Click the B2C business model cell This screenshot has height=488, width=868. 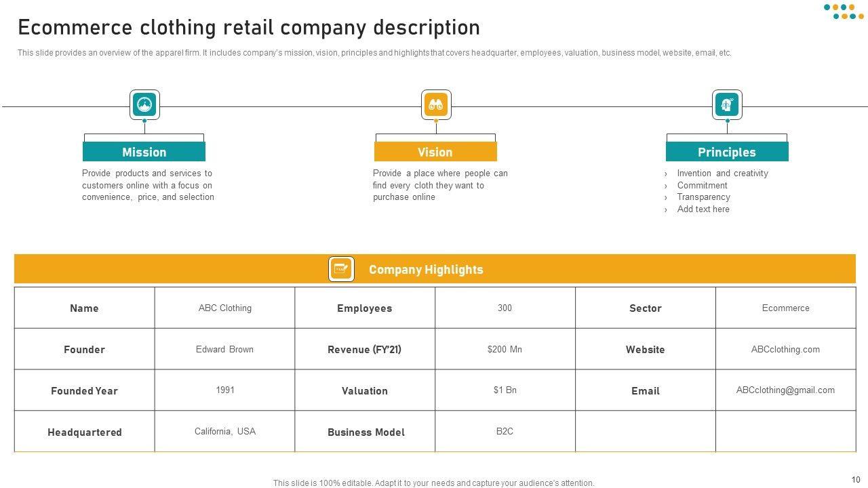[x=505, y=431]
